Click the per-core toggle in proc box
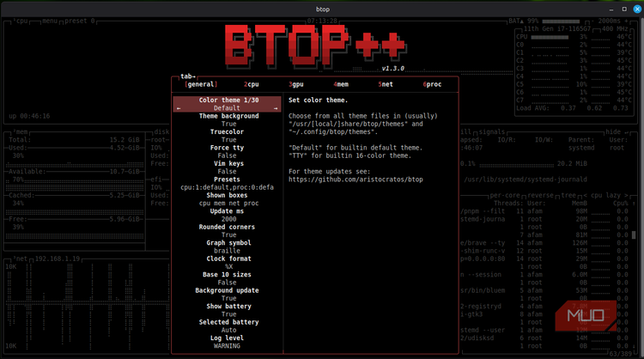This screenshot has height=359, width=644. (505, 195)
